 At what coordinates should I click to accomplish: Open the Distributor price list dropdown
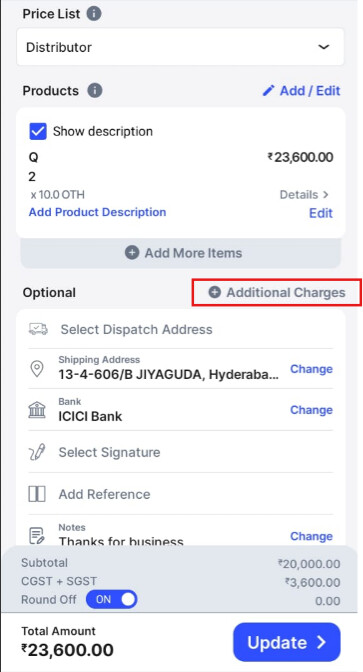(180, 47)
